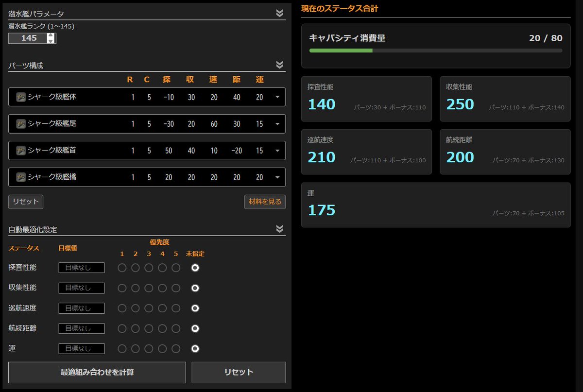Click the 収集性能 total value 250

[460, 104]
